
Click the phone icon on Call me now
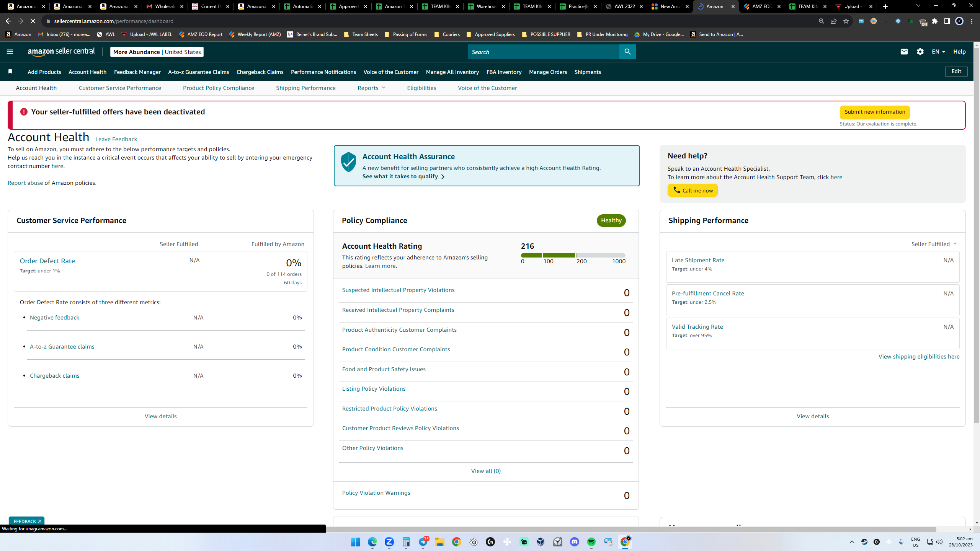click(x=677, y=190)
